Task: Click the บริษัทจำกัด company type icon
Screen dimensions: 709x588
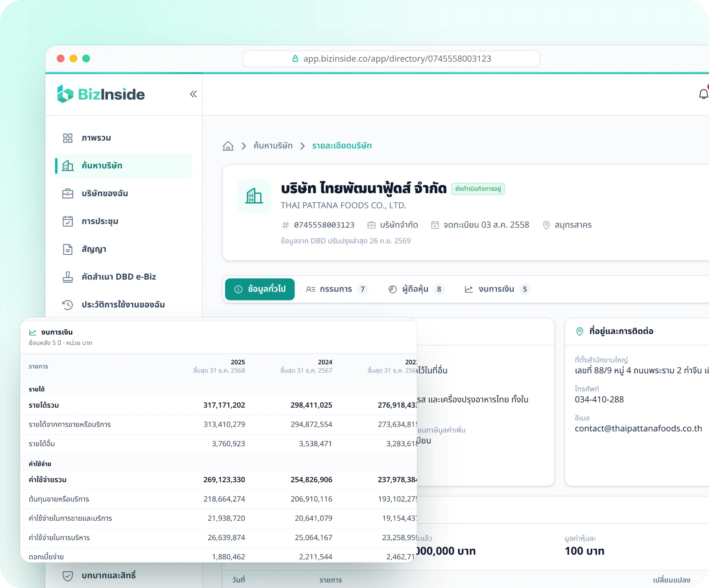Action: [371, 225]
